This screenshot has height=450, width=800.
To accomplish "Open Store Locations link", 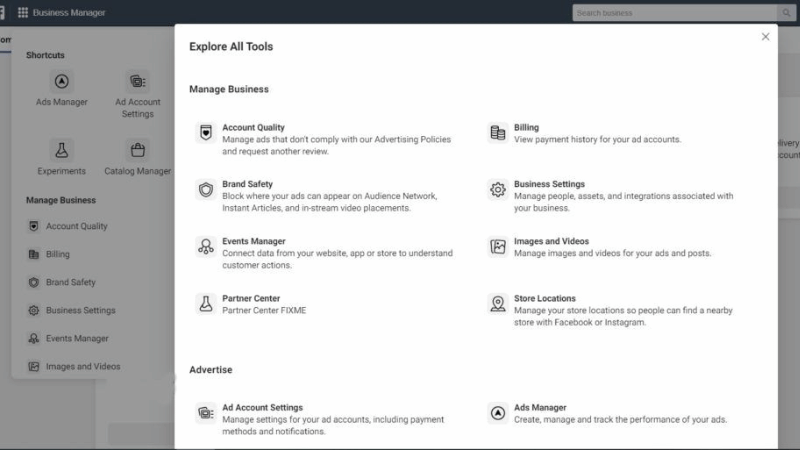I will click(x=545, y=298).
